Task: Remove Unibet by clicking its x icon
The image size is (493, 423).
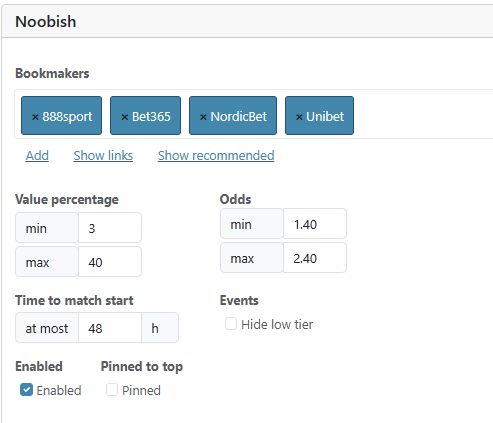Action: [299, 117]
